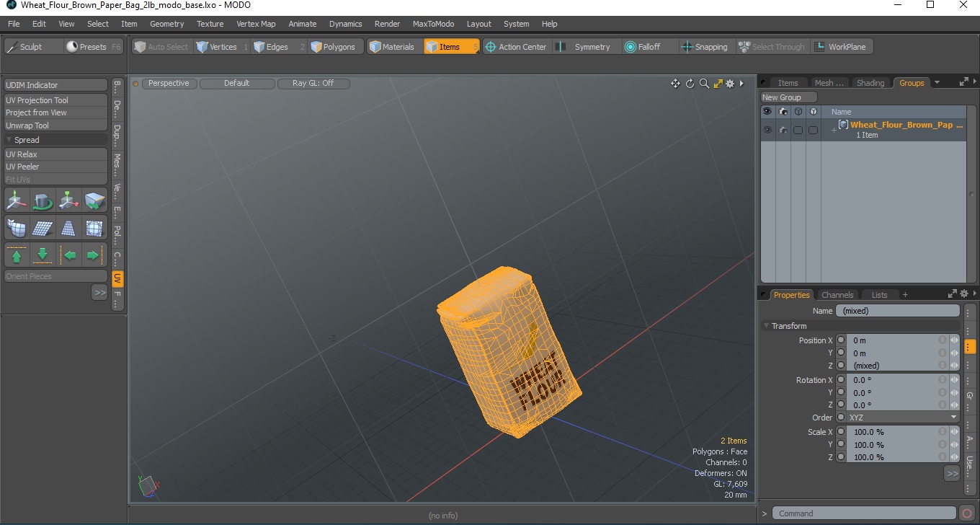Switch to Polygons selection mode
The image size is (980, 525).
coord(335,47)
